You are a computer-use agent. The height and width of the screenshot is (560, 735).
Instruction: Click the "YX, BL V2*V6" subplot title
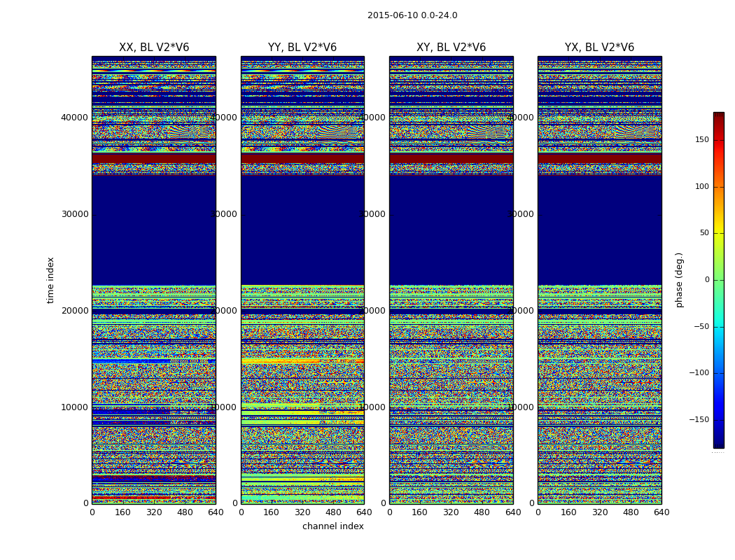[599, 48]
